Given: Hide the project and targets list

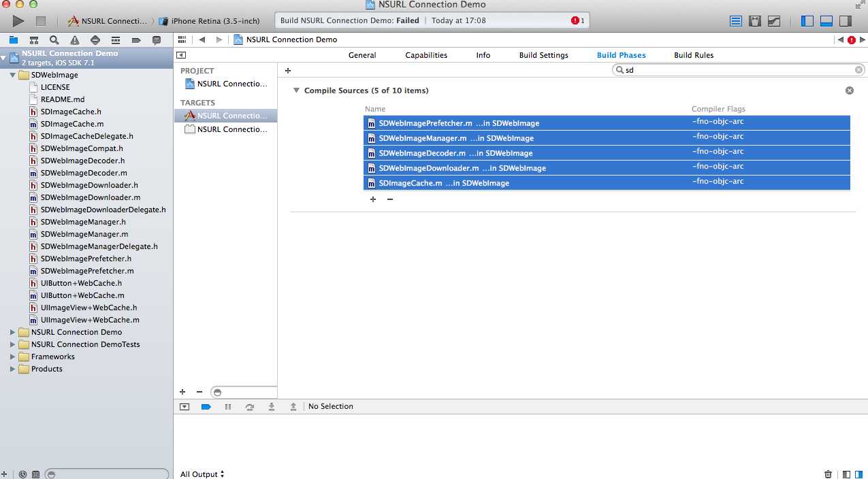Looking at the screenshot, I should click(181, 55).
